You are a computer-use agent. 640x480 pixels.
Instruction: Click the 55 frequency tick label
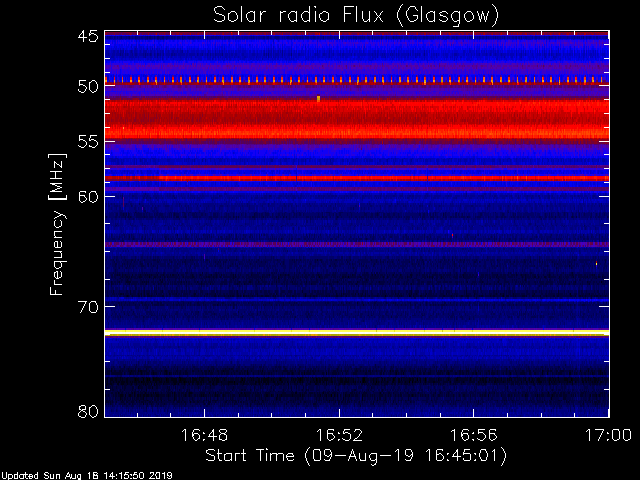88,142
